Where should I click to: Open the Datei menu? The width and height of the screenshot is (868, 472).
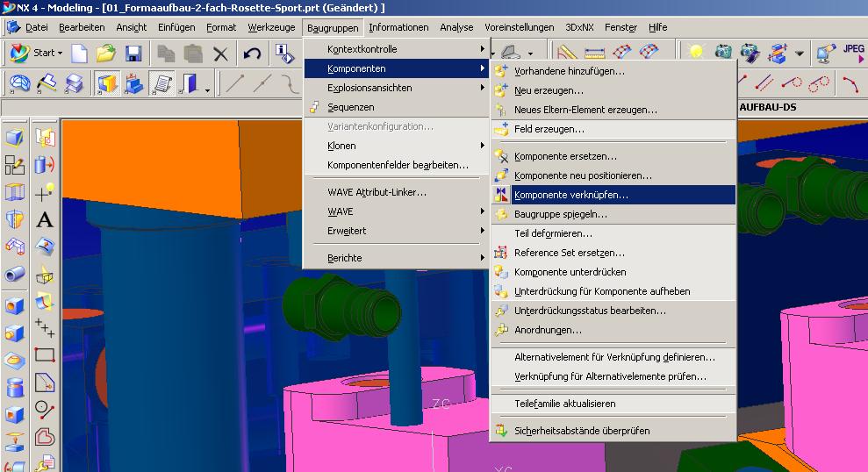[x=37, y=27]
